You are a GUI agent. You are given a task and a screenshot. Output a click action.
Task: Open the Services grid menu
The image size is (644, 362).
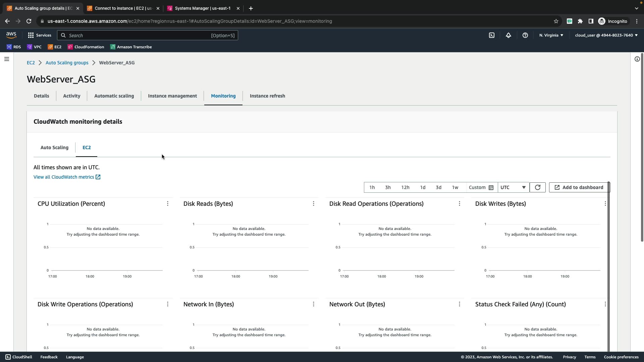40,35
